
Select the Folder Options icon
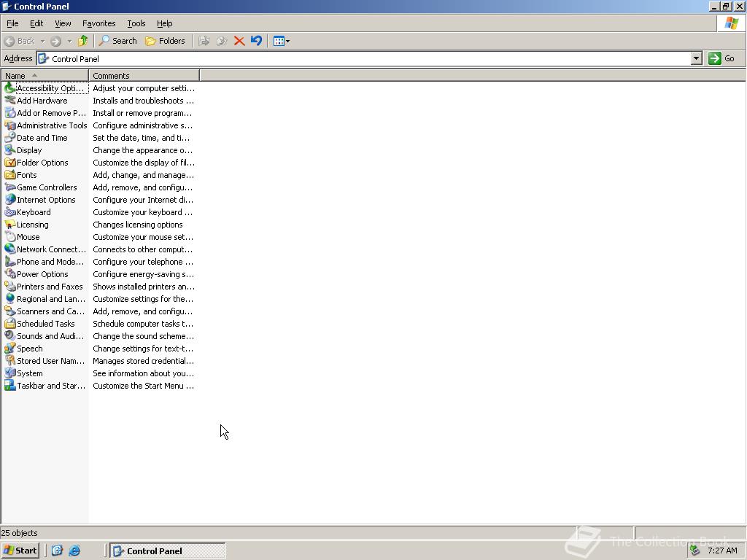pos(10,162)
